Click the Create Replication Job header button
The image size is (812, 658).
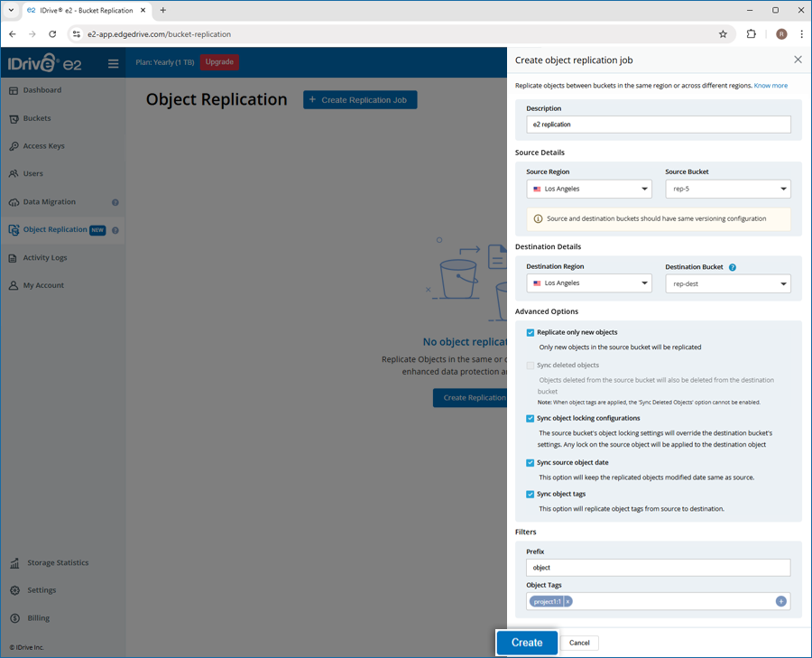360,100
